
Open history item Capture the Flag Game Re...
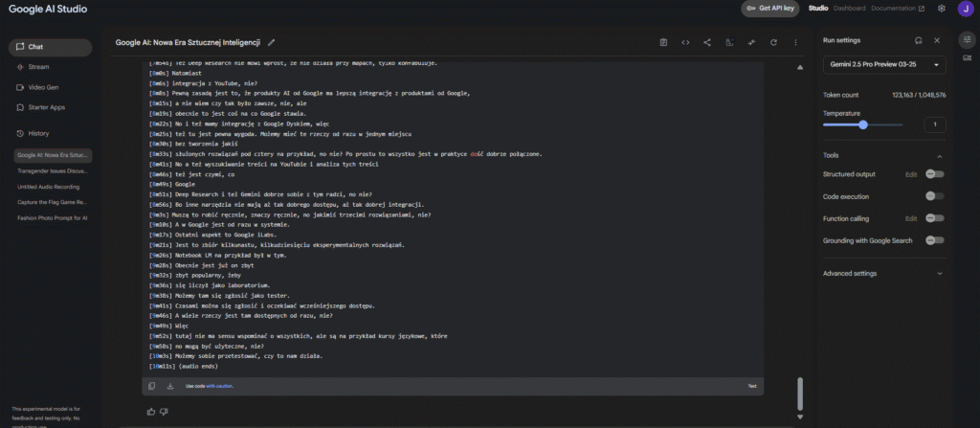54,202
